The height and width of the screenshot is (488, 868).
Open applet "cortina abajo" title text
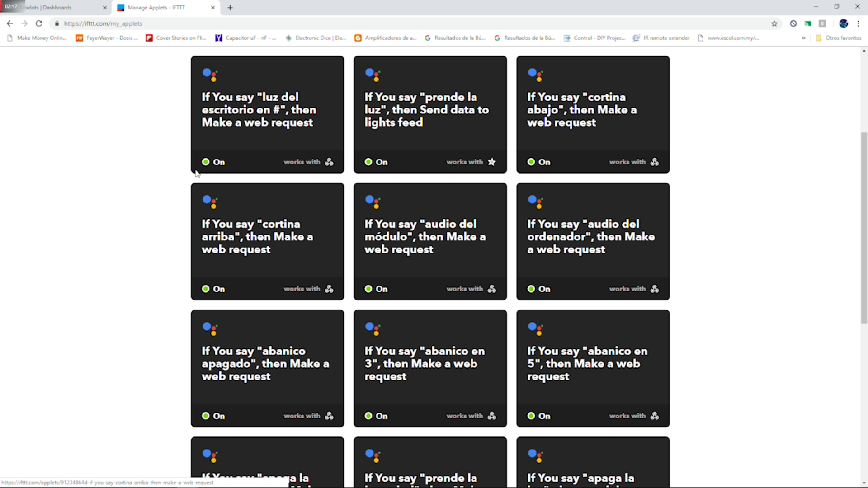pyautogui.click(x=582, y=110)
